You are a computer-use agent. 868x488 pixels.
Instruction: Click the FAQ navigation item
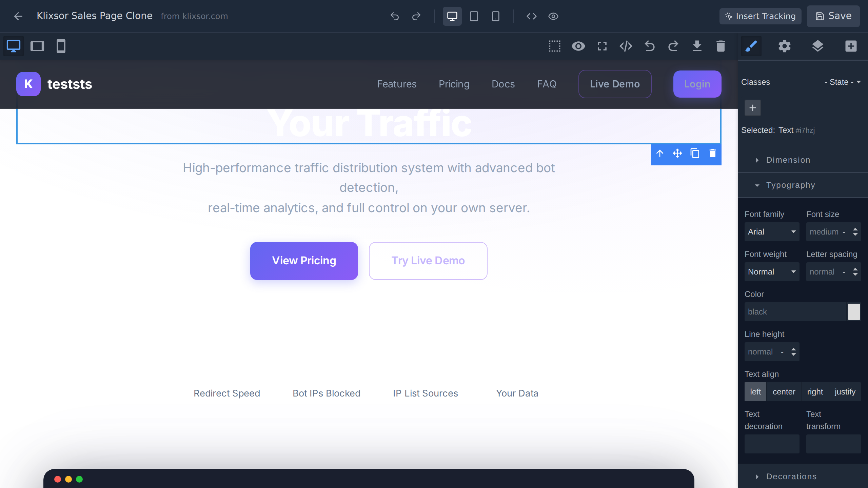pyautogui.click(x=547, y=84)
